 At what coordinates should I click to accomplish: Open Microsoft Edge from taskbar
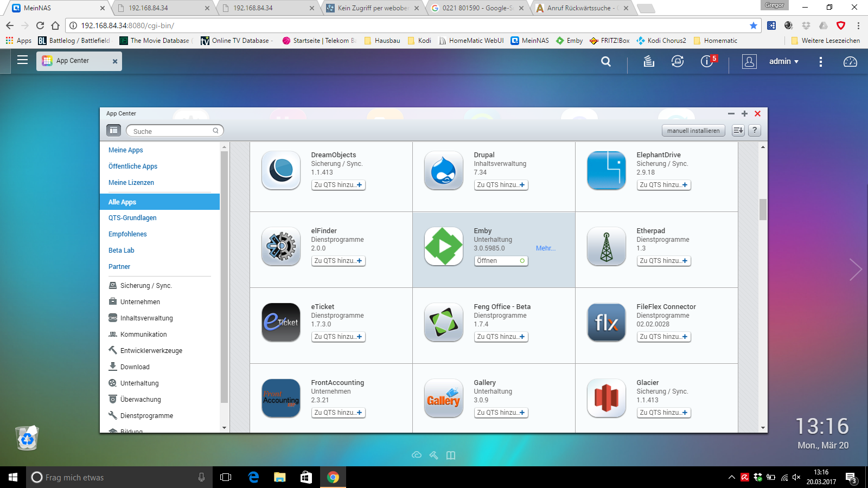(253, 477)
